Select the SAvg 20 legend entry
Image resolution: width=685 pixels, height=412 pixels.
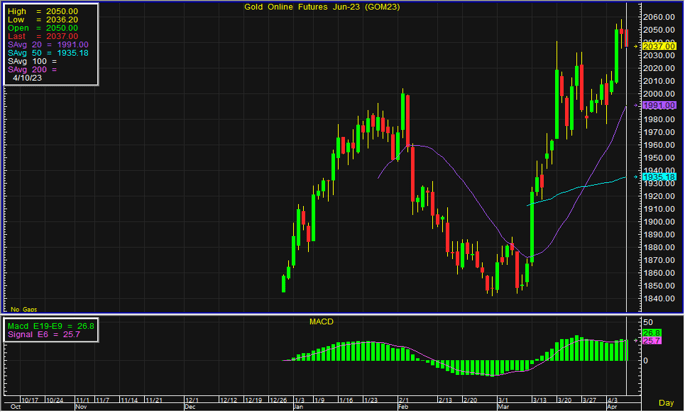pos(48,44)
